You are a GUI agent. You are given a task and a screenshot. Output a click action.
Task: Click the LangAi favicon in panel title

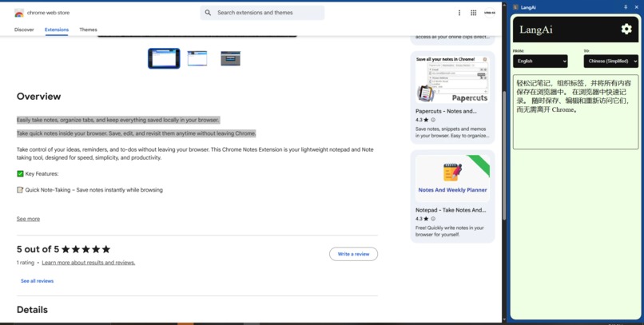click(x=516, y=7)
